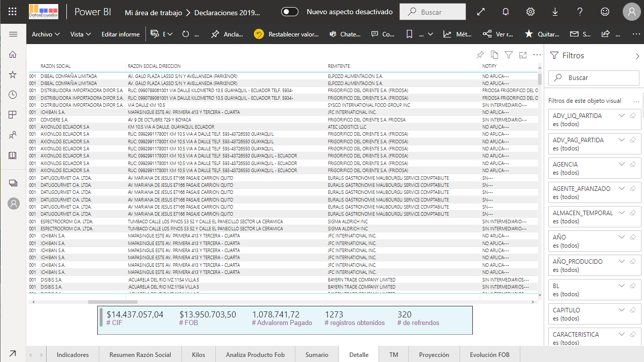Copy the table visual
The width and height of the screenshot is (644, 362).
coord(495,55)
